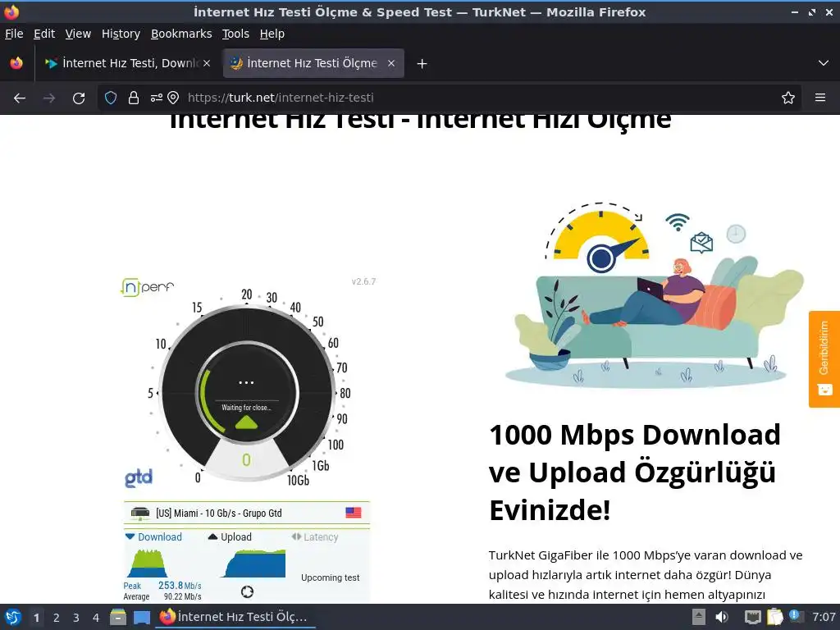The height and width of the screenshot is (630, 840).
Task: Open Firefox View pinned icon
Action: 16,63
